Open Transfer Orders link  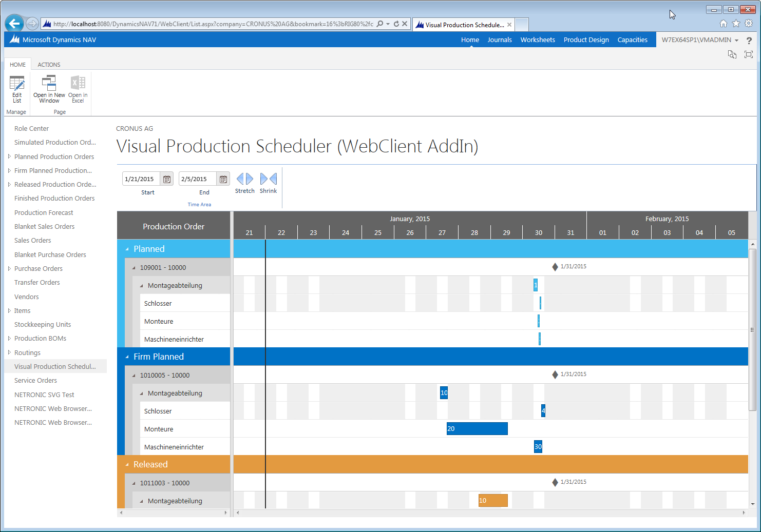coord(37,283)
